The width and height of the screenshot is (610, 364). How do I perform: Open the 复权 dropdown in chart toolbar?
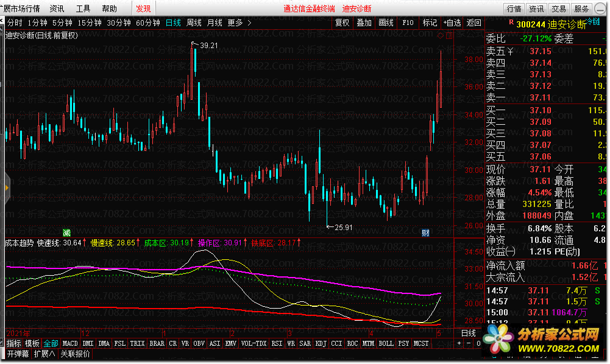342,23
